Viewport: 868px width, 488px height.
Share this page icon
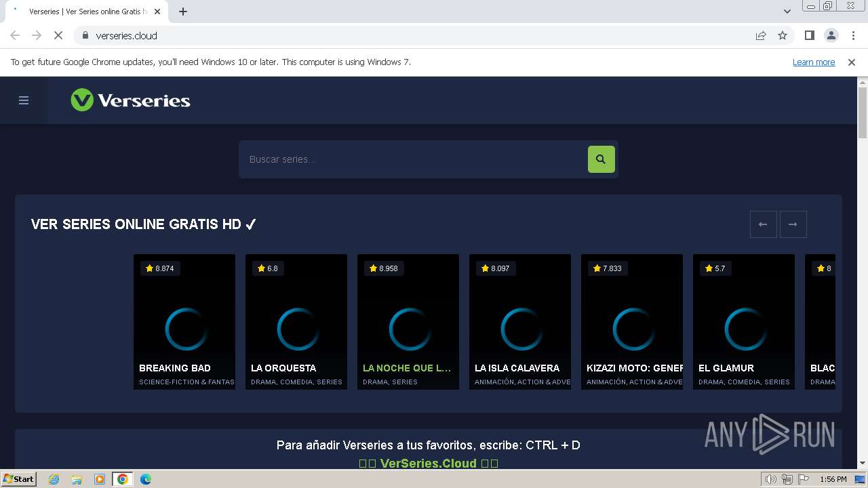pyautogui.click(x=761, y=35)
